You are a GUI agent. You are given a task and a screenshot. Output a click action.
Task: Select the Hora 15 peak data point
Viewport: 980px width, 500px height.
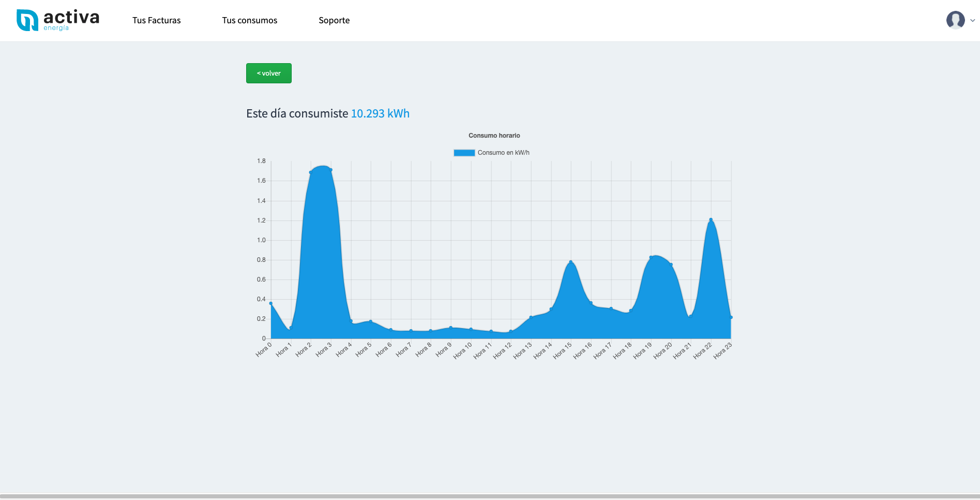[571, 262]
